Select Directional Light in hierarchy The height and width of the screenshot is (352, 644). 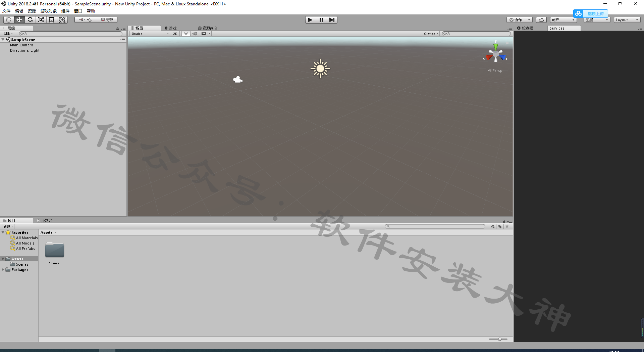tap(24, 50)
